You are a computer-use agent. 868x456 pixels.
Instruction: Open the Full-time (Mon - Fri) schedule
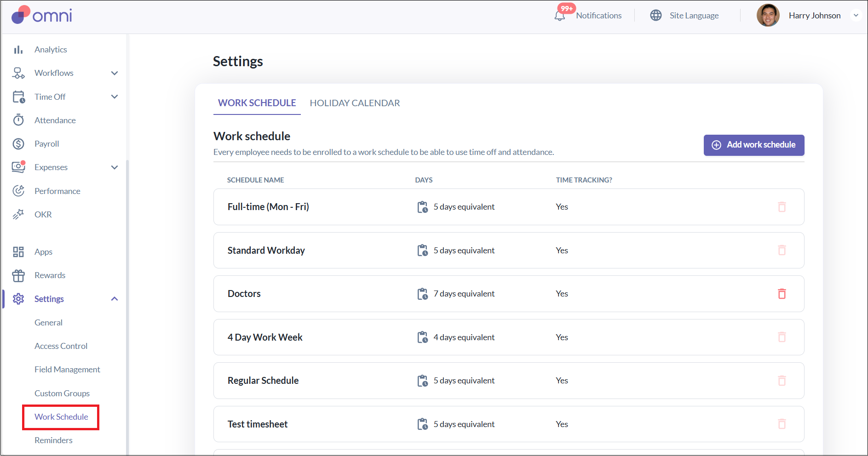point(509,207)
